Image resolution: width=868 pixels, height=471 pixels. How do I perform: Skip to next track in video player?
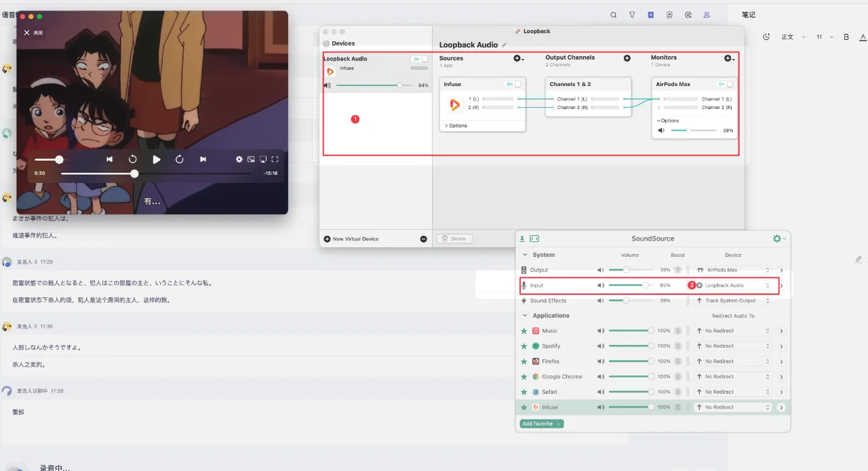(203, 159)
